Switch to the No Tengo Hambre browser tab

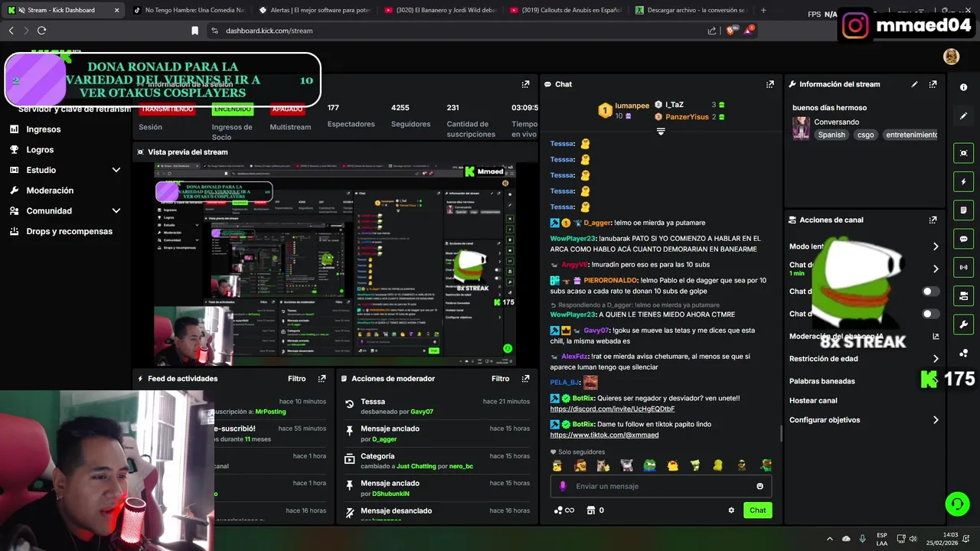click(188, 10)
